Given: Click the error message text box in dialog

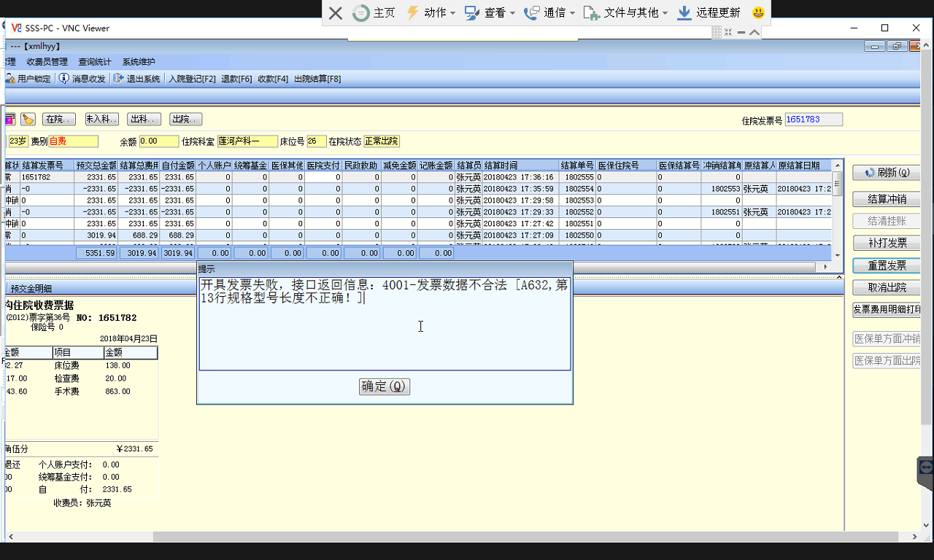Looking at the screenshot, I should coord(385,323).
